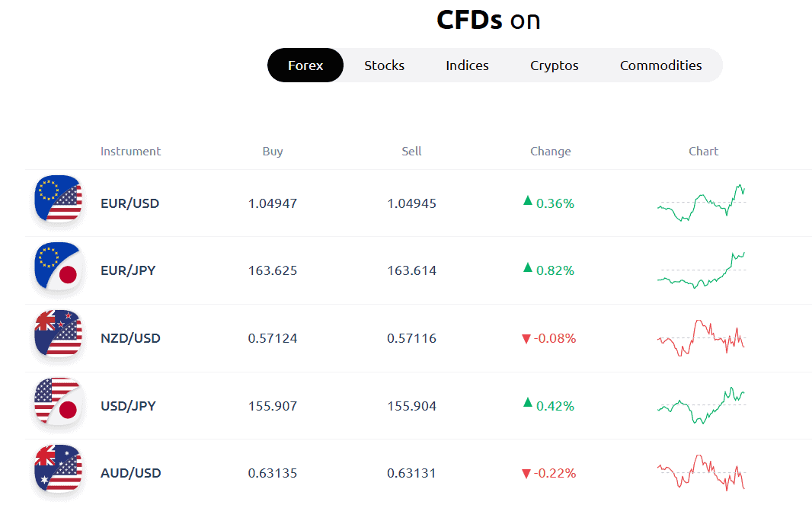Open the NZD/USD instrument link
Image resolution: width=812 pixels, height=505 pixels.
[x=130, y=338]
